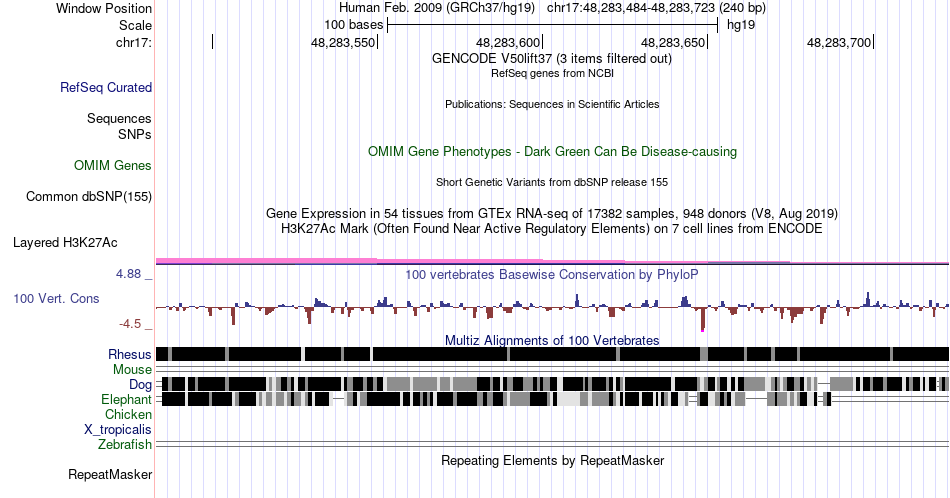The image size is (950, 498).
Task: Click the Chicken alignment species label
Action: 128,414
